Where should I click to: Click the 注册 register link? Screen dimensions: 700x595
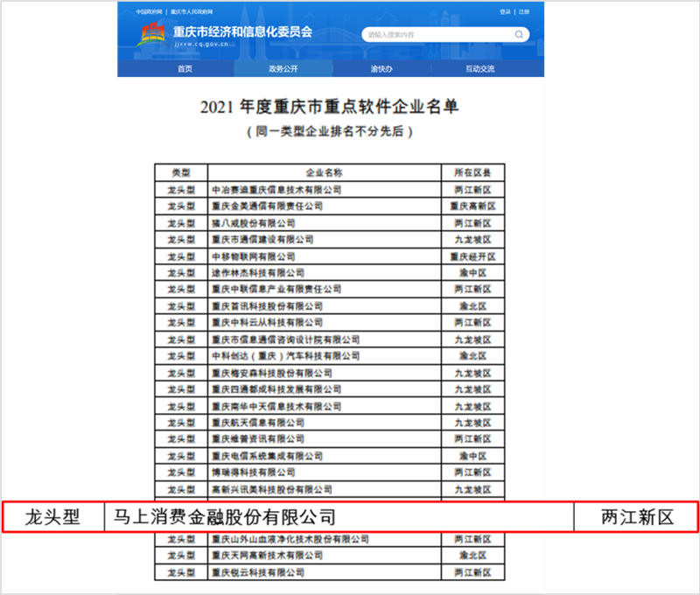tap(523, 11)
